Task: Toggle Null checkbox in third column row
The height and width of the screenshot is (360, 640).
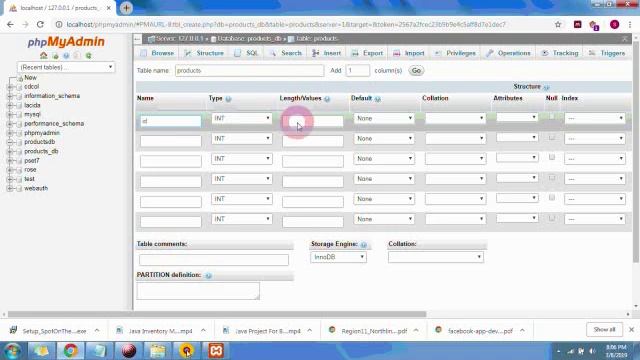Action: tap(552, 157)
